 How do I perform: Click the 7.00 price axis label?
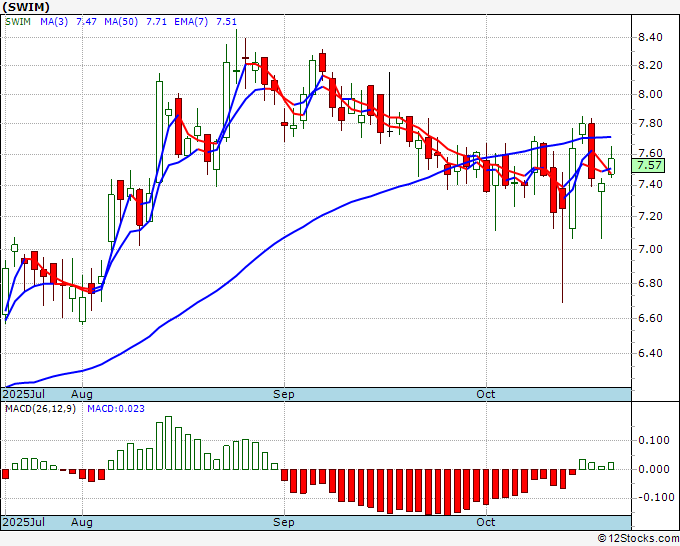(x=650, y=249)
